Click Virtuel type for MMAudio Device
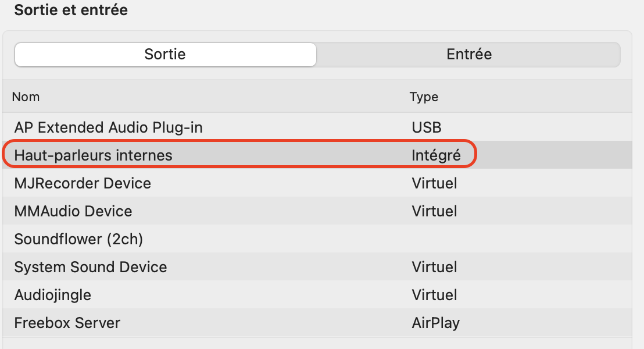Screen dimensions: 644x349 [434, 211]
